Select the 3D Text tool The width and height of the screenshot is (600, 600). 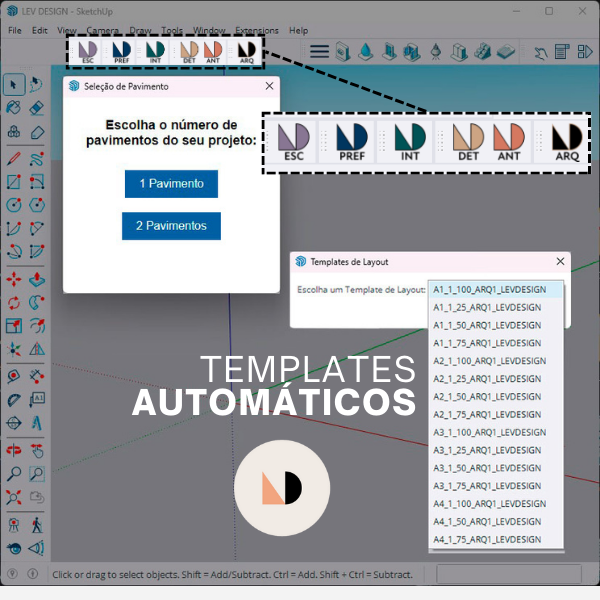(x=37, y=423)
